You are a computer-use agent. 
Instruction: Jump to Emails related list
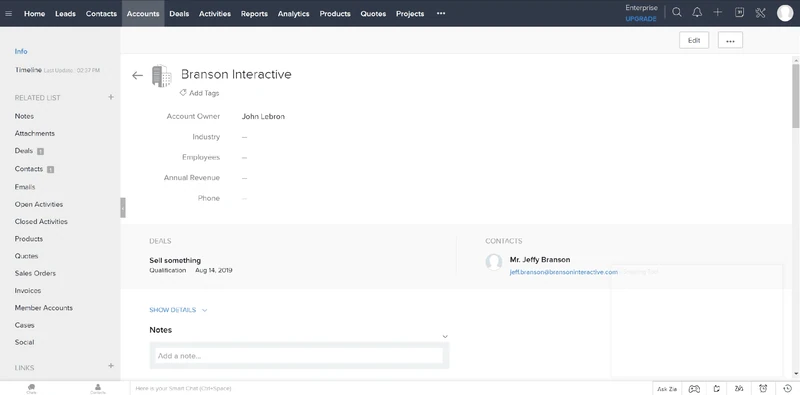coord(25,187)
